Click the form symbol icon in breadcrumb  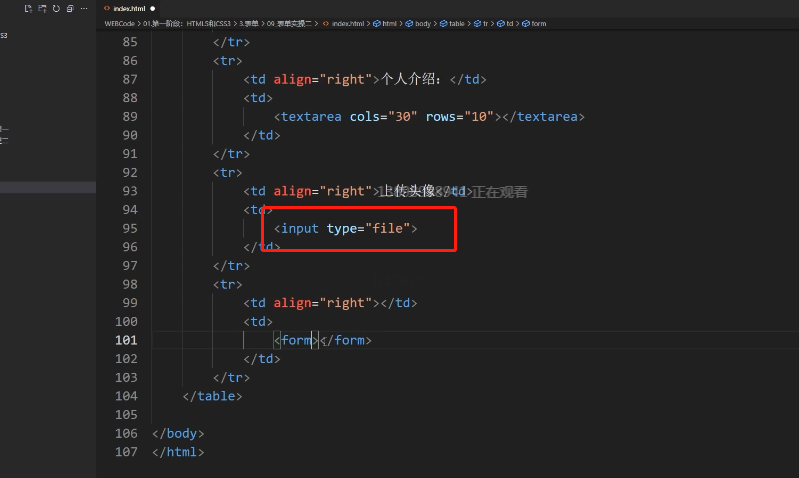click(525, 23)
